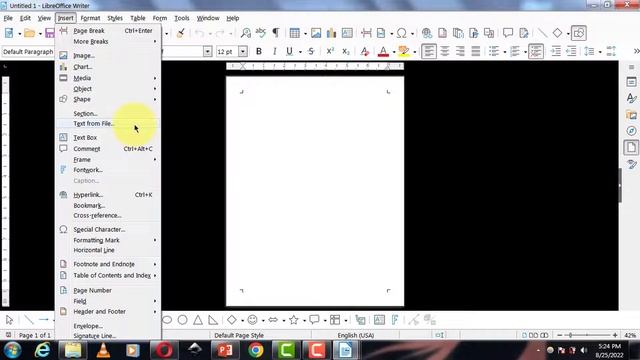Toggle superscript formatting

click(330, 51)
